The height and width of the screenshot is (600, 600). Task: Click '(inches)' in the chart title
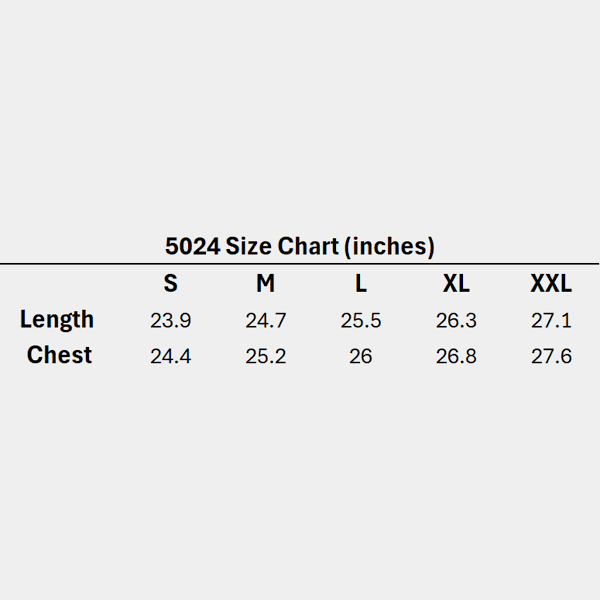(x=387, y=246)
